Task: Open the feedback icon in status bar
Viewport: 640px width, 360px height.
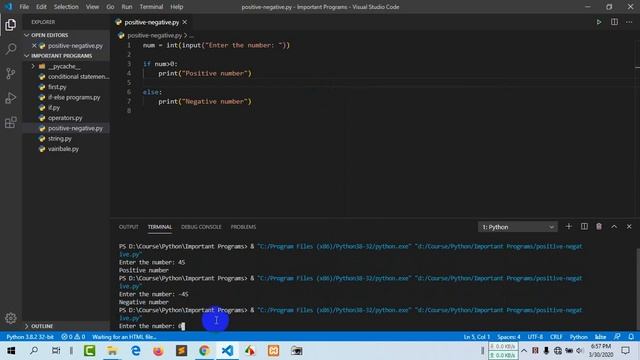Action: [x=617, y=337]
